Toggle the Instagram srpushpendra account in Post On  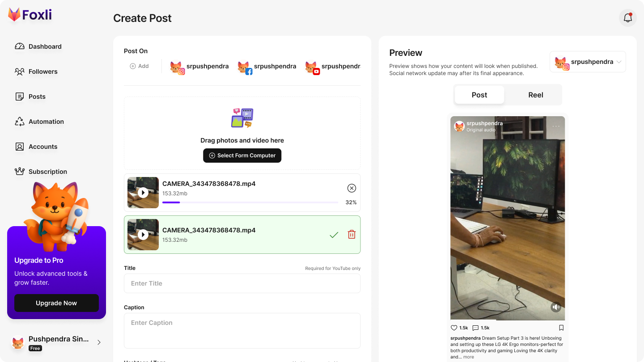pyautogui.click(x=199, y=67)
